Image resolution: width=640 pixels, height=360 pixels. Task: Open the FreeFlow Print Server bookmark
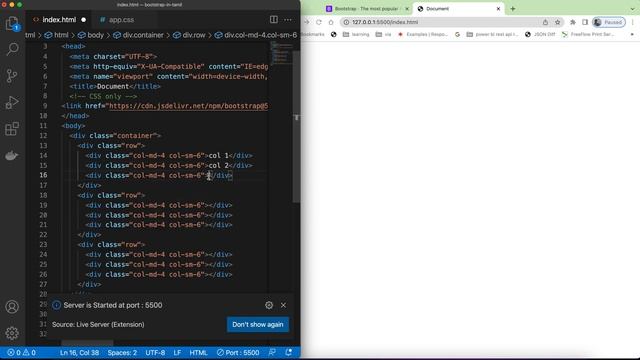point(588,34)
